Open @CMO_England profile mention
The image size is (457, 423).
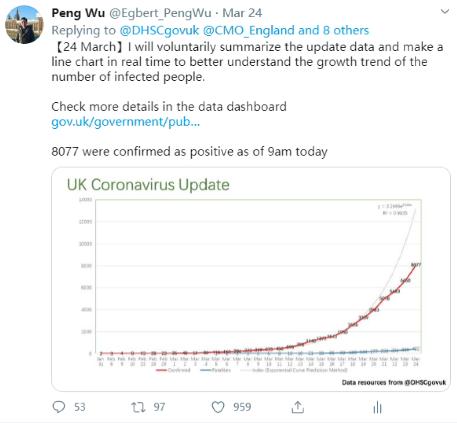coord(249,30)
